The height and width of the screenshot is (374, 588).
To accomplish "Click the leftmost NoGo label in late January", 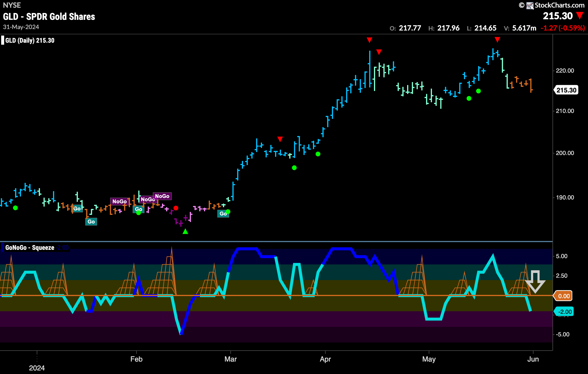I will 120,201.
